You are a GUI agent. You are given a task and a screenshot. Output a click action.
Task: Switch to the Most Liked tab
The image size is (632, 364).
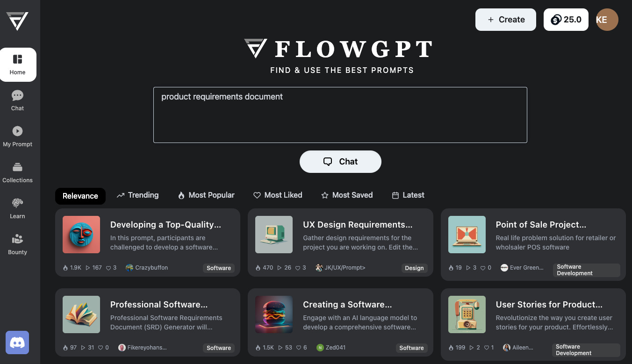278,195
